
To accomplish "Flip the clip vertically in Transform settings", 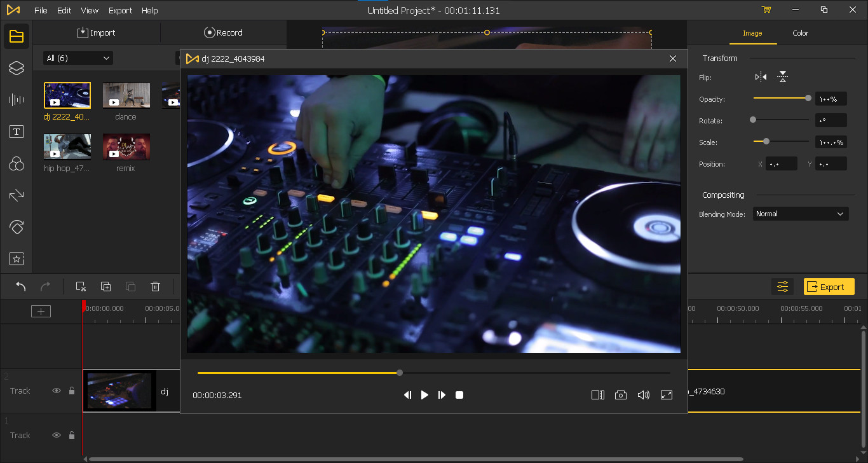I will [782, 76].
